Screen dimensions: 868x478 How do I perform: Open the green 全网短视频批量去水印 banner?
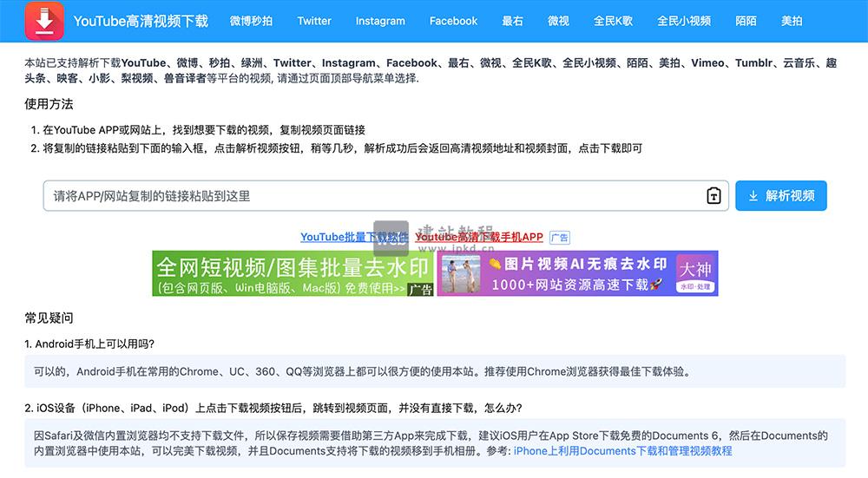293,273
